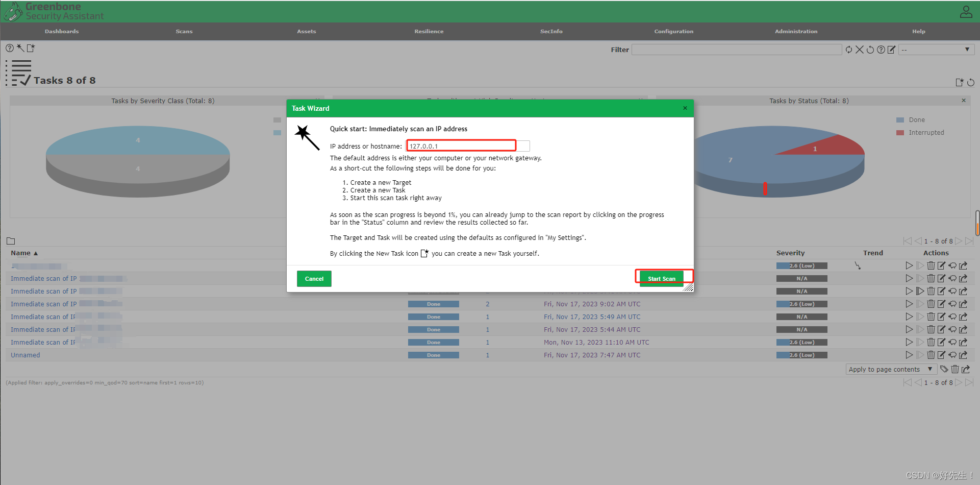Click the folder icon above Name column
980x485 pixels.
pos(11,241)
